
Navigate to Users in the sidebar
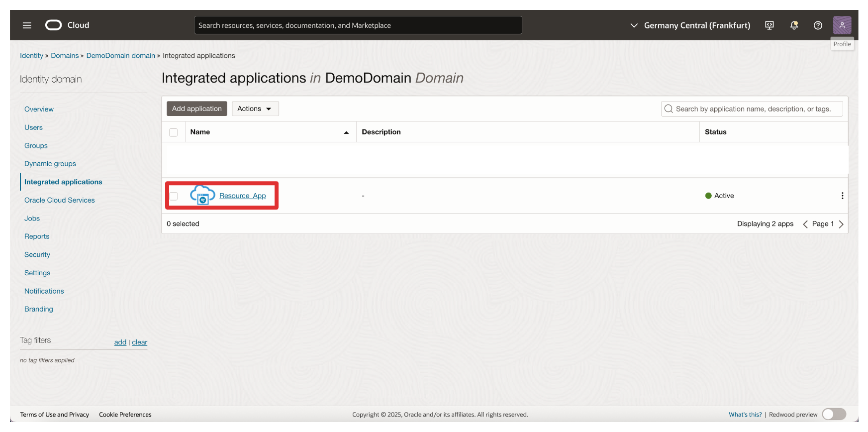33,127
